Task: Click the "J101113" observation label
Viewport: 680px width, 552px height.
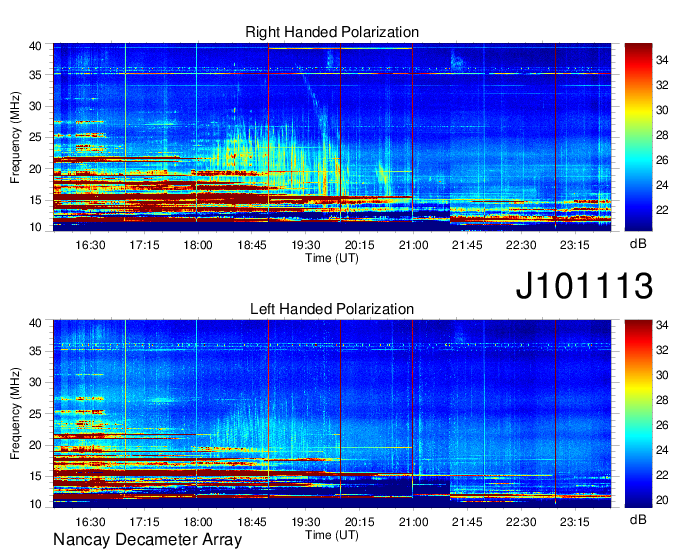Action: coord(584,286)
